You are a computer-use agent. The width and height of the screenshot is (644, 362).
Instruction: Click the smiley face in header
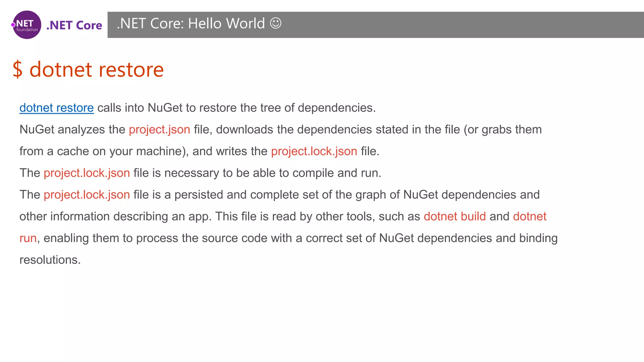click(275, 23)
